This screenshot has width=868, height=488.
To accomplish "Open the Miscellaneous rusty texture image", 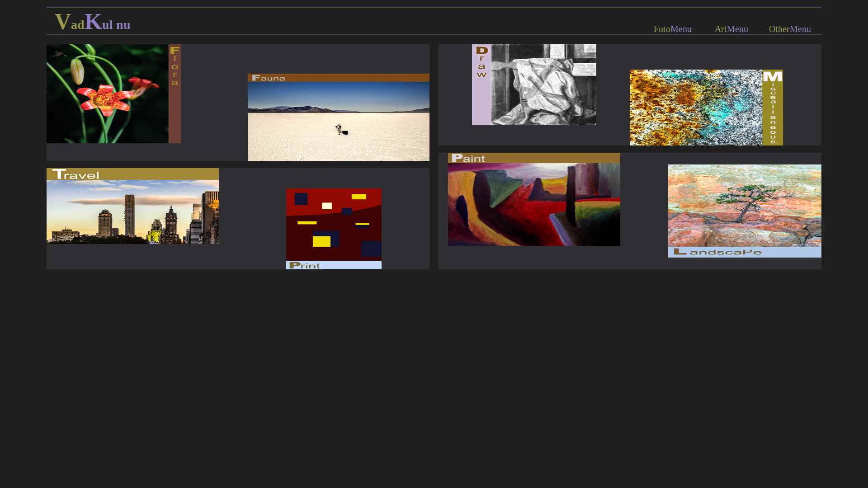I will (696, 107).
